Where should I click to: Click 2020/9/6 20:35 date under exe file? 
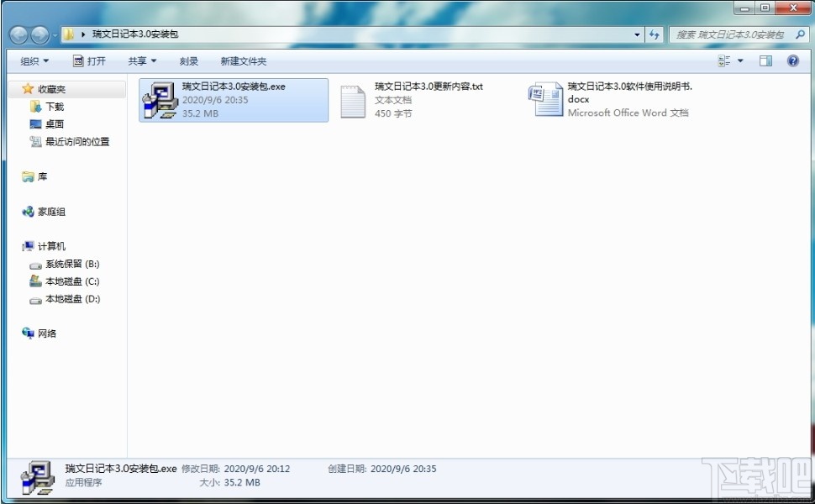click(215, 100)
